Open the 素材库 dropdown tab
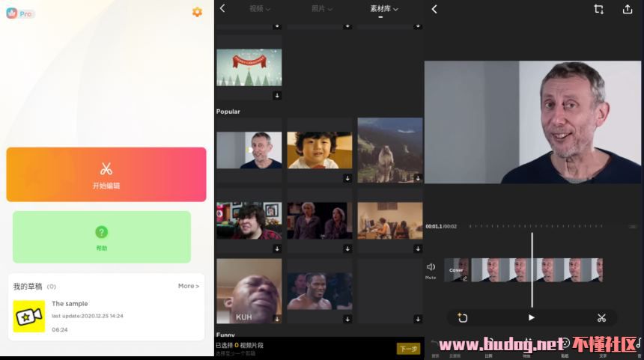 [384, 9]
